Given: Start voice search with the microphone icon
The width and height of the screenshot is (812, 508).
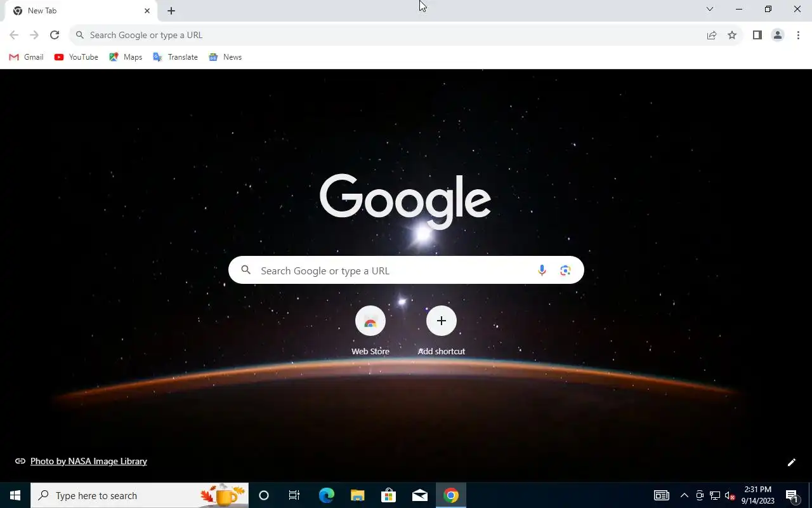Looking at the screenshot, I should [542, 271].
